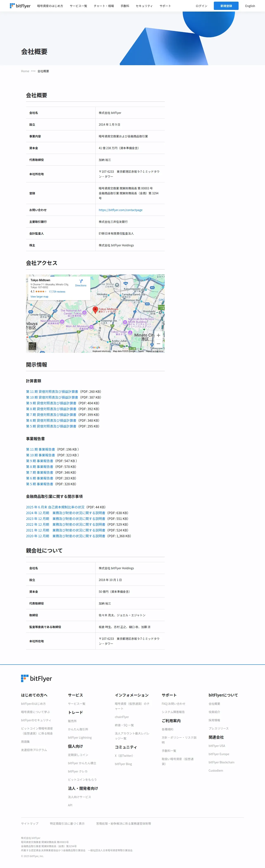
Task: Click the Google logo on the map
Action: pos(95,347)
